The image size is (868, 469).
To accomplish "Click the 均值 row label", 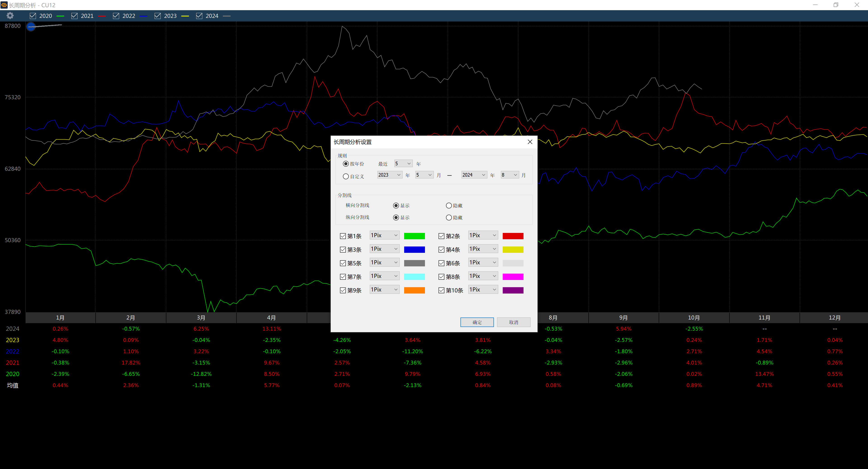I will [x=13, y=385].
